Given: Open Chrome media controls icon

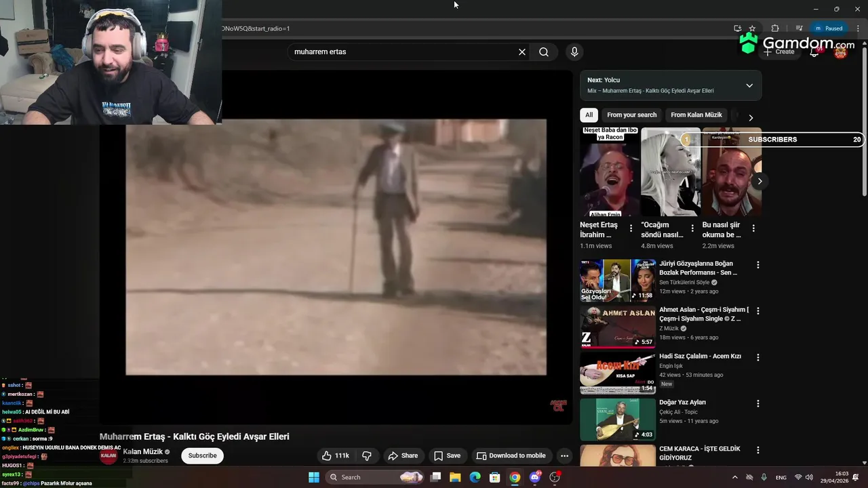Looking at the screenshot, I should [x=799, y=28].
